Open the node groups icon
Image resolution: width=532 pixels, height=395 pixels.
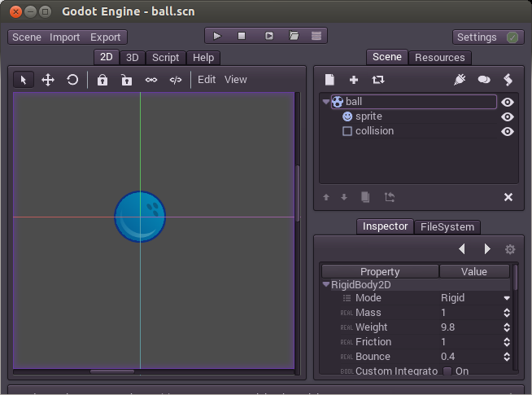484,80
